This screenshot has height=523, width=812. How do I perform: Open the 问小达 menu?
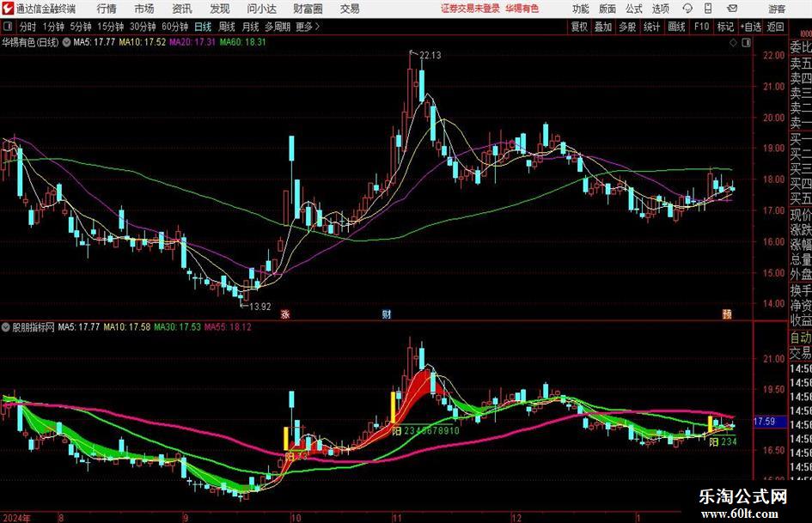[x=261, y=9]
